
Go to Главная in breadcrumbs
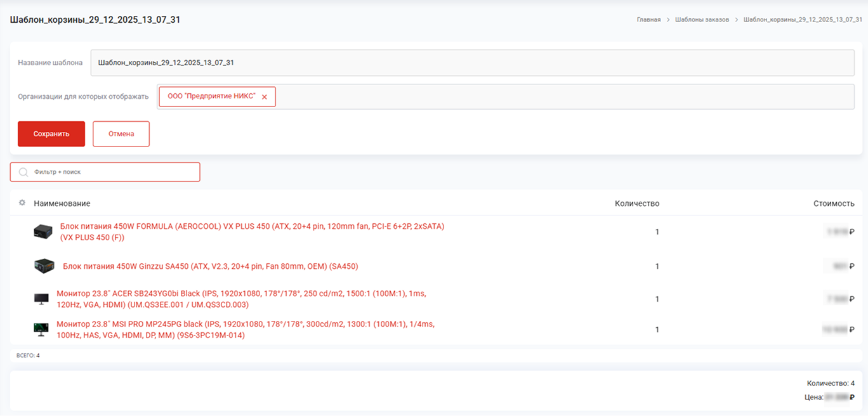(x=648, y=20)
